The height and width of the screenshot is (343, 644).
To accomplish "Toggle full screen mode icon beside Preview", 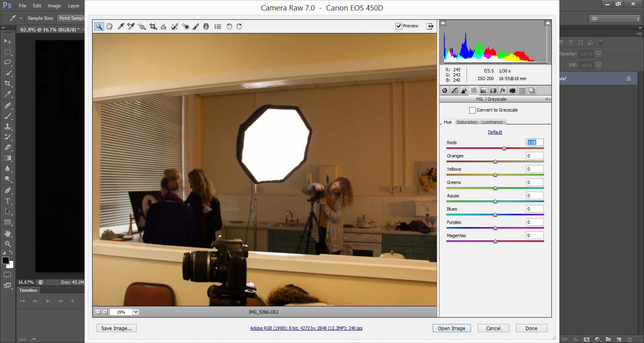I will click(x=430, y=26).
